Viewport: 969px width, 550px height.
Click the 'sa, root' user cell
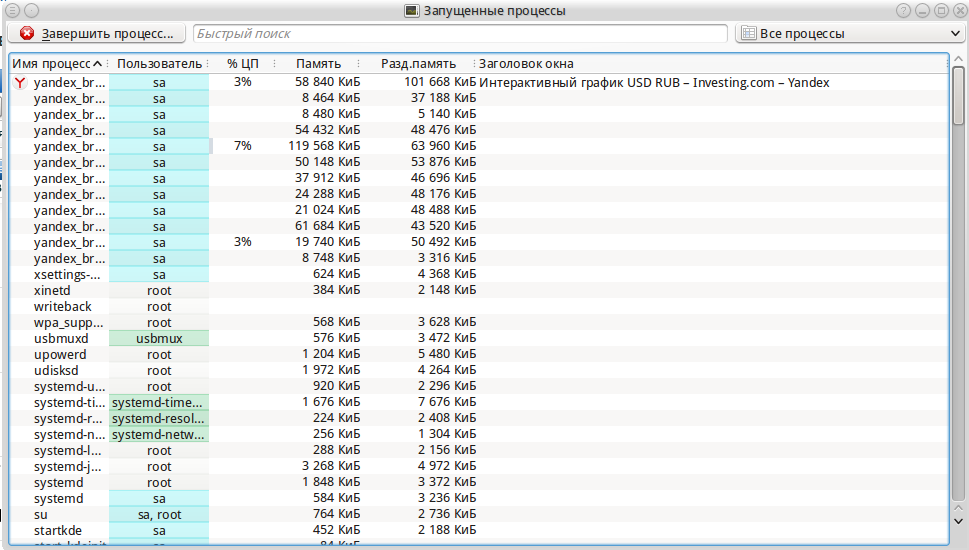(x=159, y=515)
